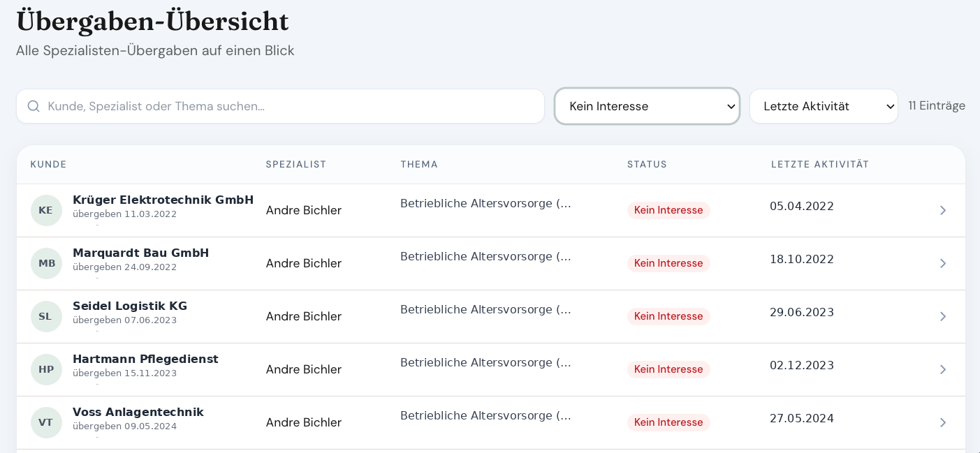This screenshot has height=453, width=980.
Task: Open the Letzte Aktivität sort dropdown
Action: pyautogui.click(x=824, y=106)
